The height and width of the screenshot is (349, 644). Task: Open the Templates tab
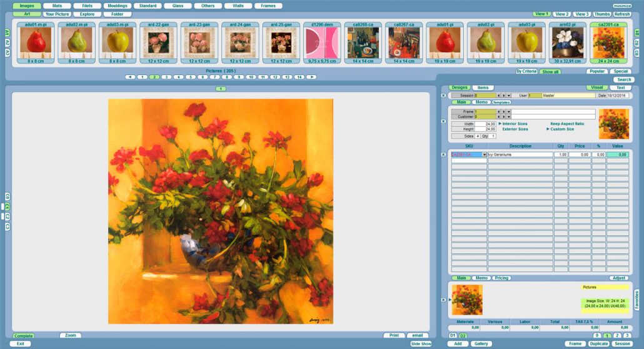pyautogui.click(x=501, y=103)
